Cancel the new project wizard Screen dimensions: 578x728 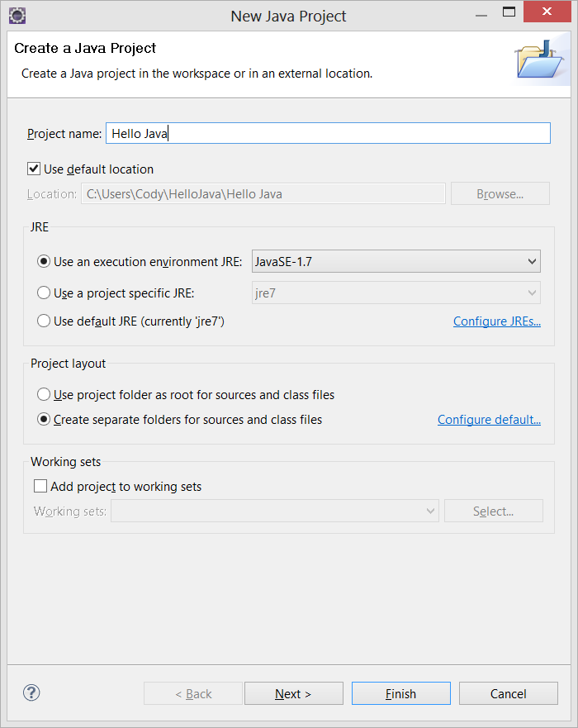[509, 693]
